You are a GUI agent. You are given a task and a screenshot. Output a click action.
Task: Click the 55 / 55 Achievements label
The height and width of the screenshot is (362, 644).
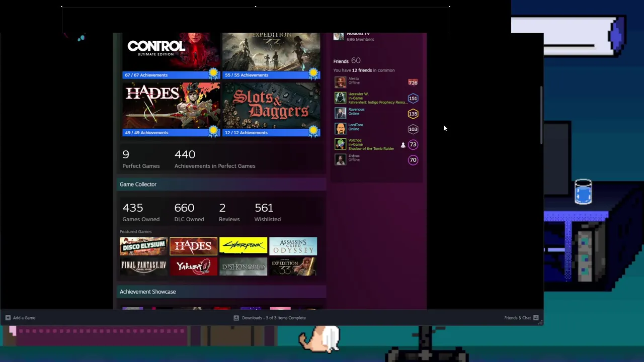247,75
